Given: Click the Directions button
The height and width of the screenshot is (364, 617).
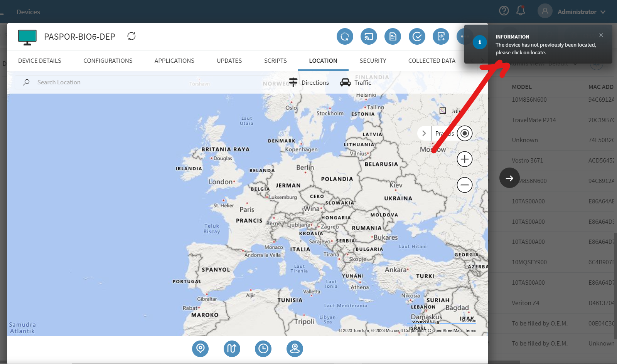Looking at the screenshot, I should (309, 82).
